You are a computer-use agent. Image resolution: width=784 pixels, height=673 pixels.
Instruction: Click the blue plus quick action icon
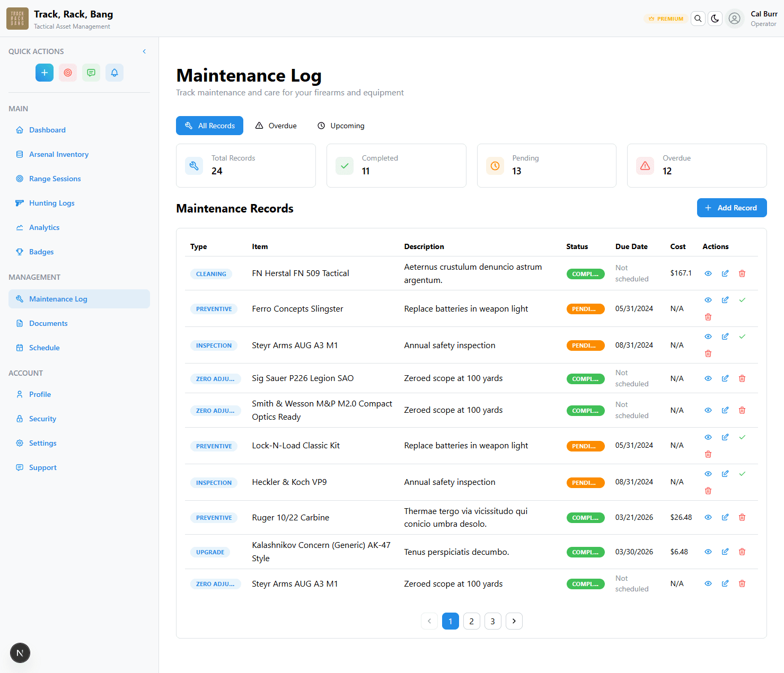45,73
